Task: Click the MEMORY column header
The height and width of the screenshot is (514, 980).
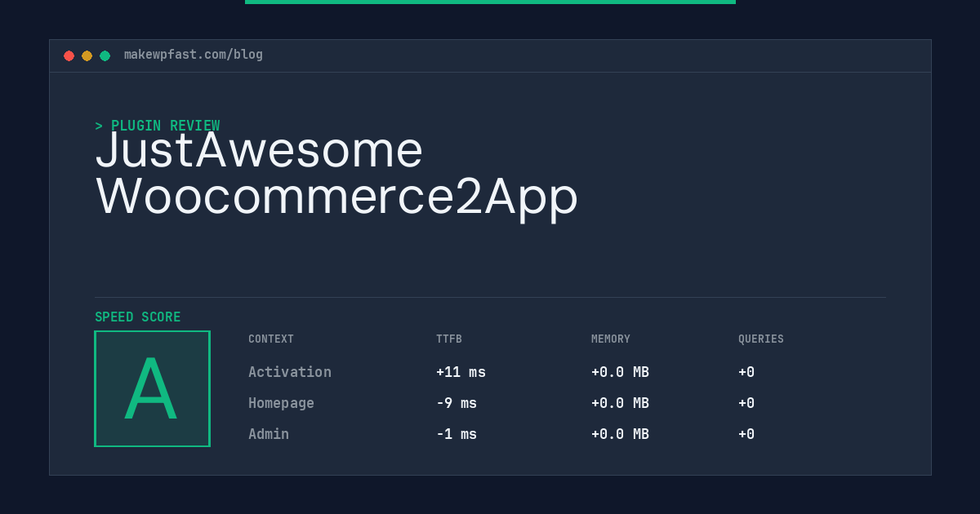Action: (611, 339)
